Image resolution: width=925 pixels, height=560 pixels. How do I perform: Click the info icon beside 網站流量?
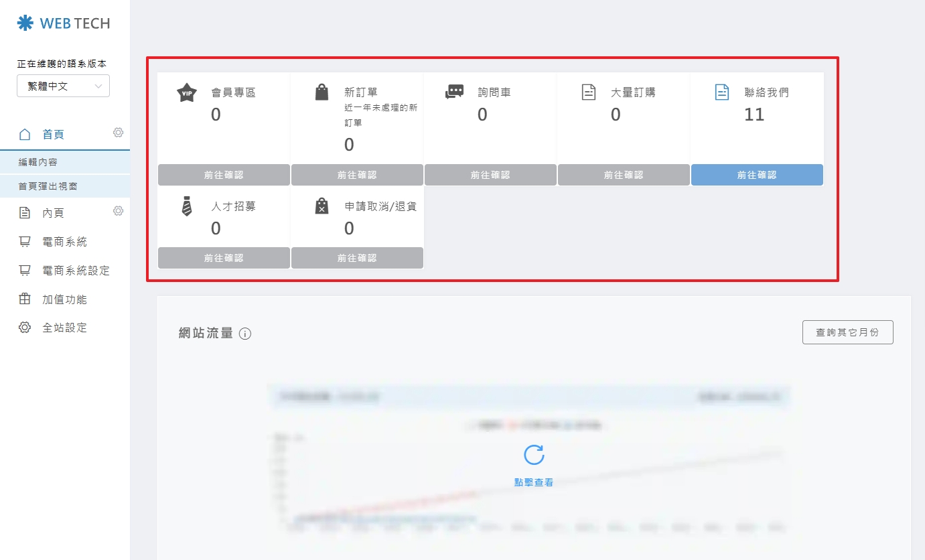pyautogui.click(x=245, y=333)
